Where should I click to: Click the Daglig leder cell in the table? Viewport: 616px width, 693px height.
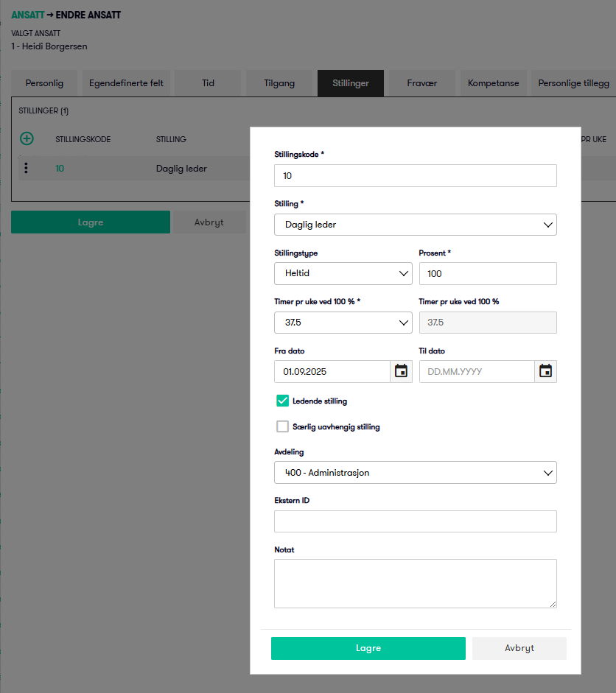click(x=181, y=169)
